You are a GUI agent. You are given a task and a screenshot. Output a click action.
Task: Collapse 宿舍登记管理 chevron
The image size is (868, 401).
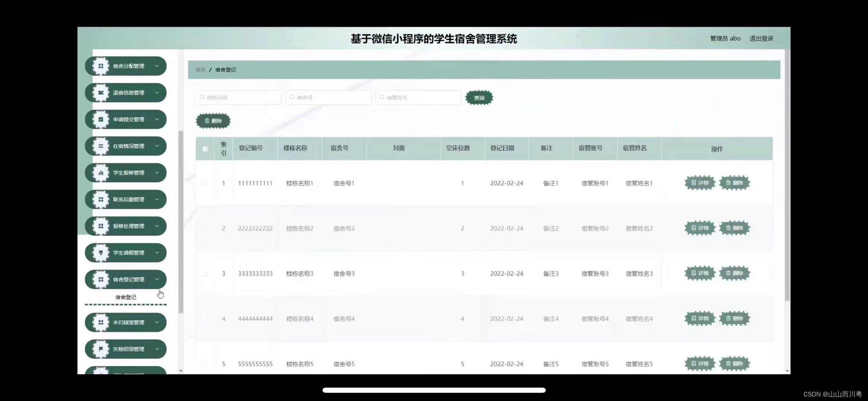pos(157,279)
